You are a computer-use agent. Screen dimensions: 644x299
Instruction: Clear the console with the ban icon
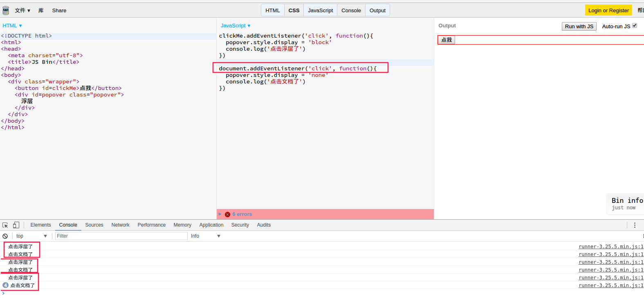pyautogui.click(x=5, y=236)
